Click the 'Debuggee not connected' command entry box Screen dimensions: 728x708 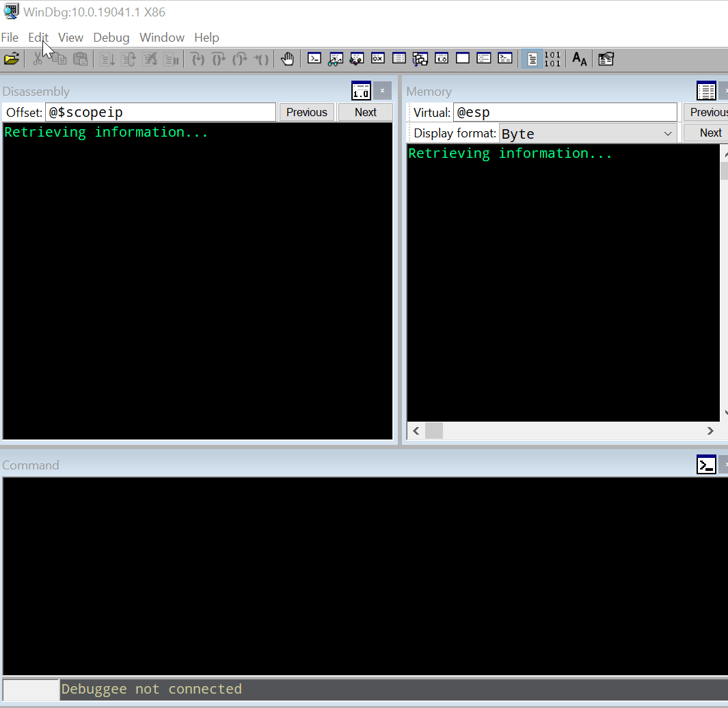point(394,689)
